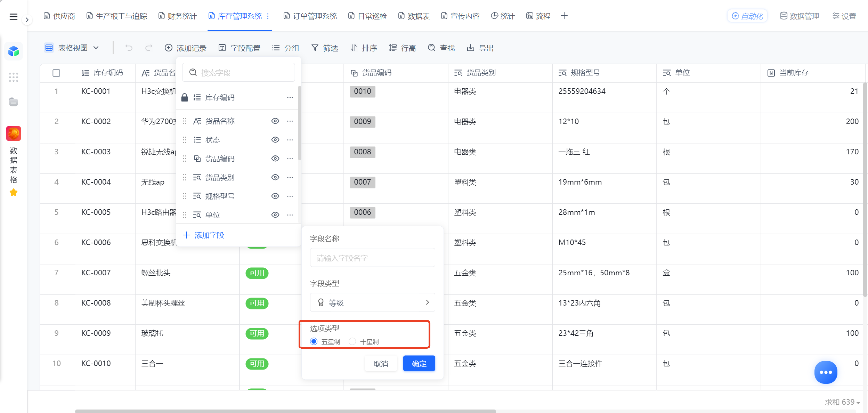
Task: Open the 字段类型 等级 dropdown
Action: pyautogui.click(x=372, y=302)
